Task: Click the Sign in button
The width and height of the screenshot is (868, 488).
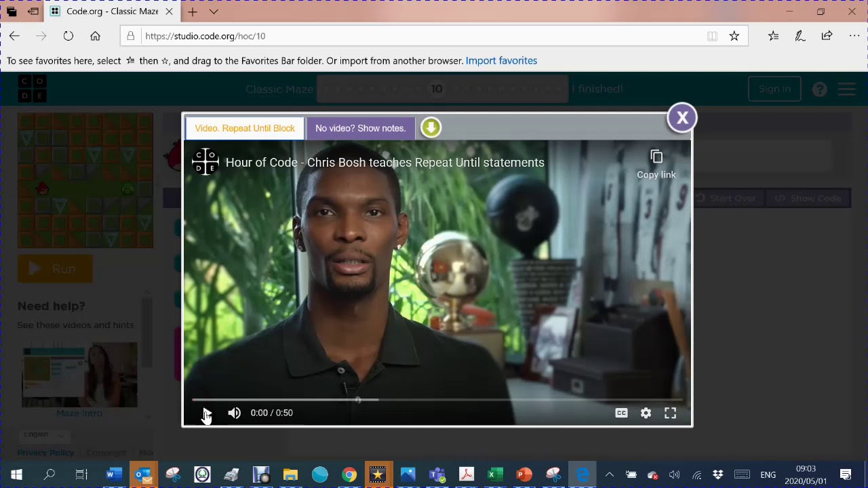Action: 774,89
